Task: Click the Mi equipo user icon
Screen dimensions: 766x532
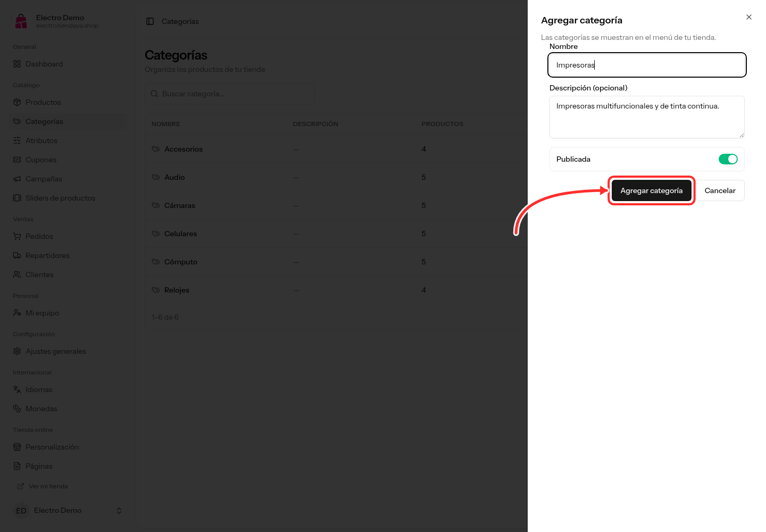Action: point(17,313)
